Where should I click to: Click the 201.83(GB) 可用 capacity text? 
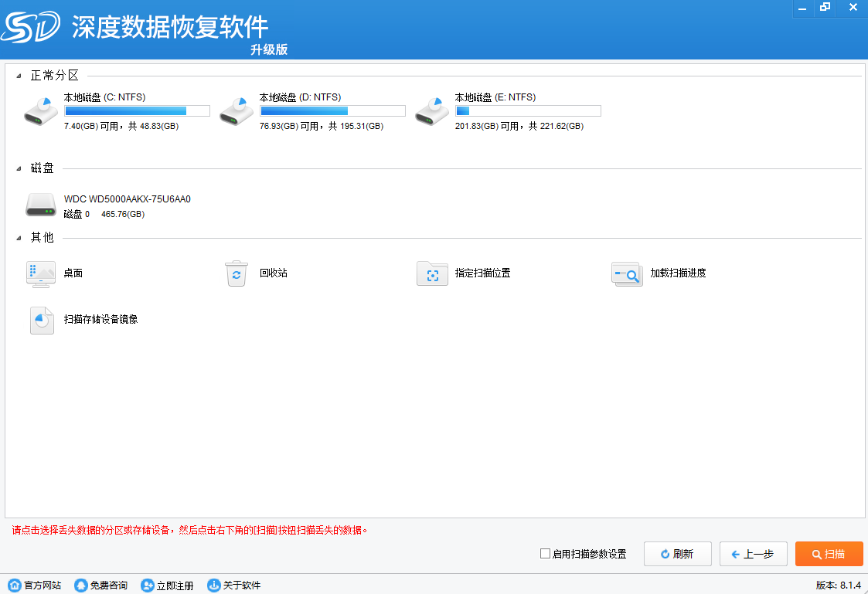coord(519,126)
